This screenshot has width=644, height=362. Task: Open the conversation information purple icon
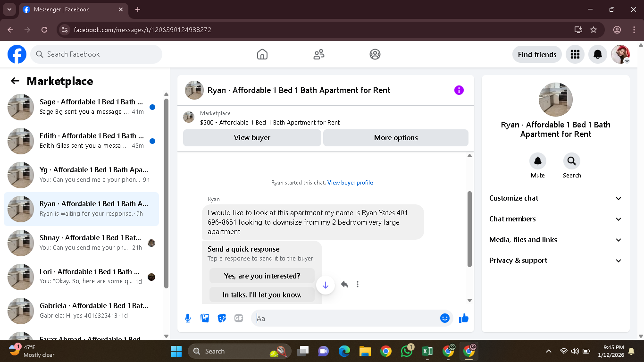pyautogui.click(x=459, y=90)
